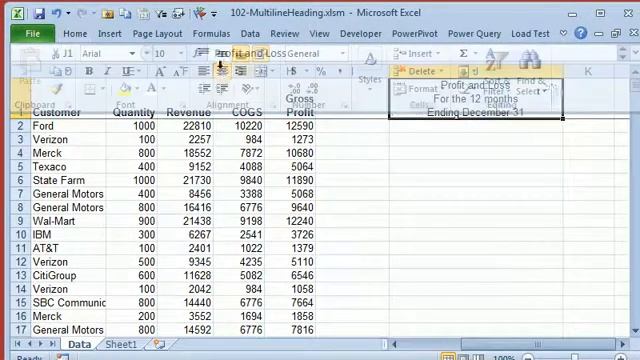640x360 pixels.
Task: Click the Find & Select binoculars icon
Action: (x=530, y=60)
